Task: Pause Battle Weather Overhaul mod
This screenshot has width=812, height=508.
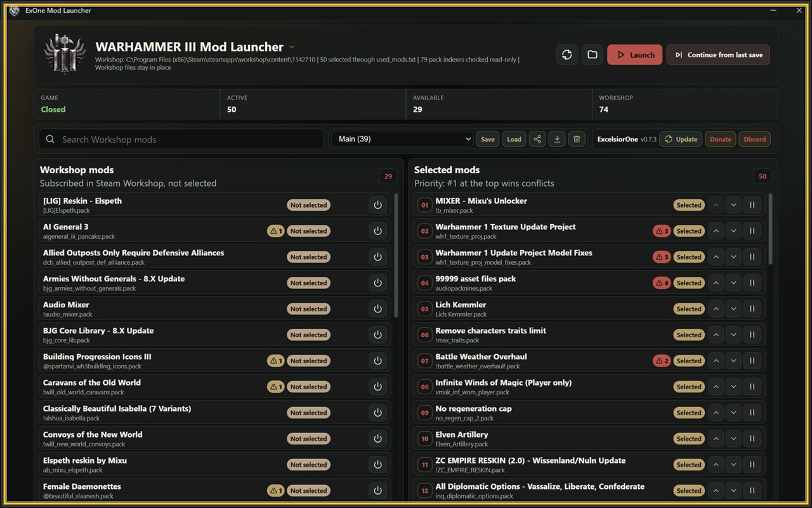Action: 752,361
